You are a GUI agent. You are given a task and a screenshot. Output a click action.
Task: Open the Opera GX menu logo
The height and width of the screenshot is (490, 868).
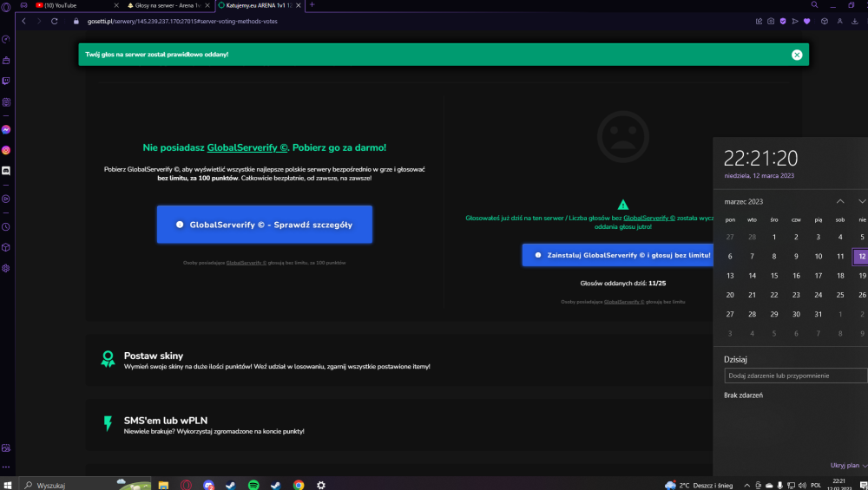6,7
